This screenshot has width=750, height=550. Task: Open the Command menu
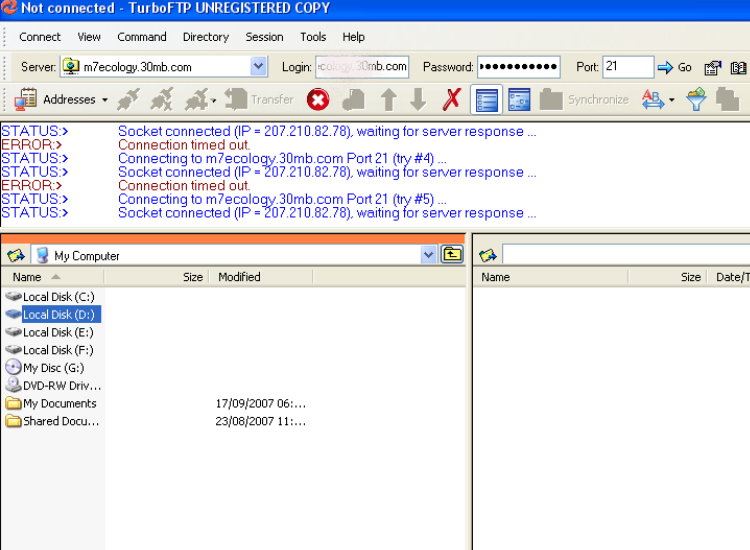(x=142, y=37)
